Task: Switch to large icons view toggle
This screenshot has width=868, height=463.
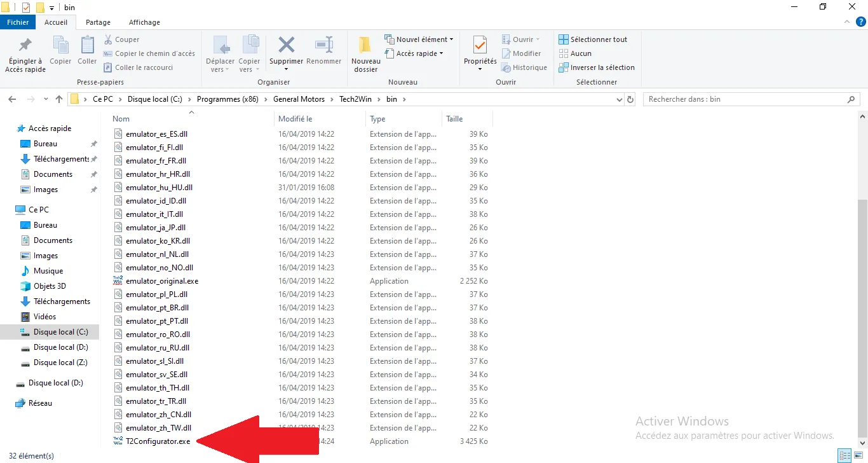Action: click(858, 455)
